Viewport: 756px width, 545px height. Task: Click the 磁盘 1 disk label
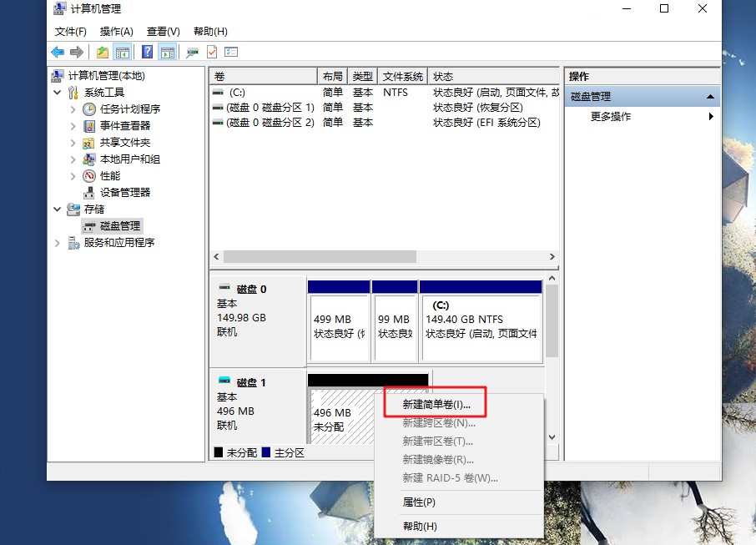click(251, 383)
